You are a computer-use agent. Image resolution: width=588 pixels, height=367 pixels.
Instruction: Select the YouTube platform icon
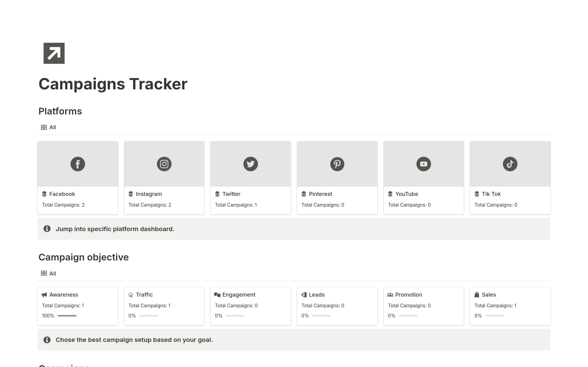[424, 164]
